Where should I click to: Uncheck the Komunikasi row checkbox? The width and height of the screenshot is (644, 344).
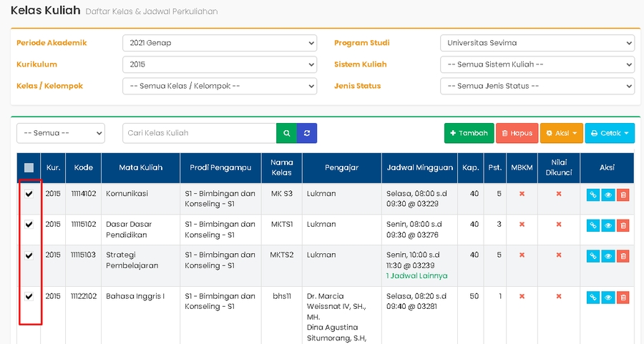(x=29, y=194)
